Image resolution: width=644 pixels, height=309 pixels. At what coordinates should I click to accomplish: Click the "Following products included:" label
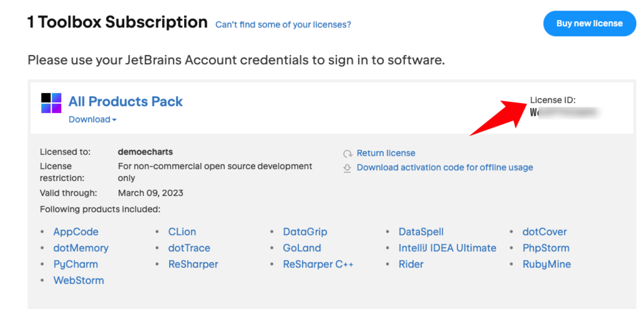(x=100, y=209)
